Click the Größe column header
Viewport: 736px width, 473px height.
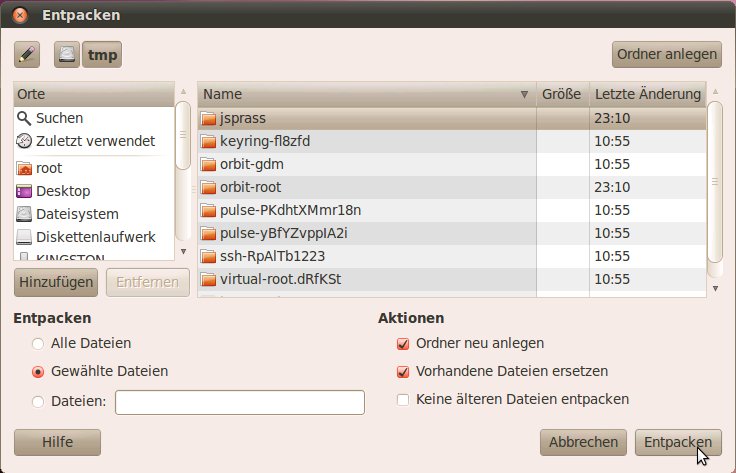pos(562,94)
